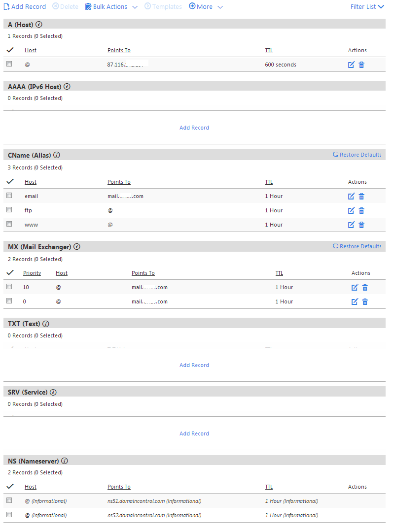
Task: Delete the priority 10 MX record
Action: pos(365,287)
